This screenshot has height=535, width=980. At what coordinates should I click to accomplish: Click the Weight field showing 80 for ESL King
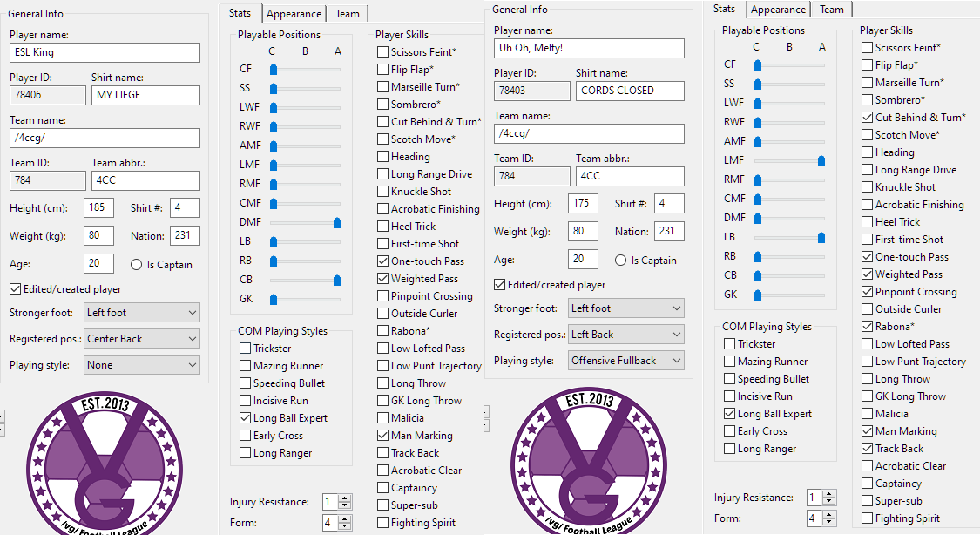tap(98, 235)
